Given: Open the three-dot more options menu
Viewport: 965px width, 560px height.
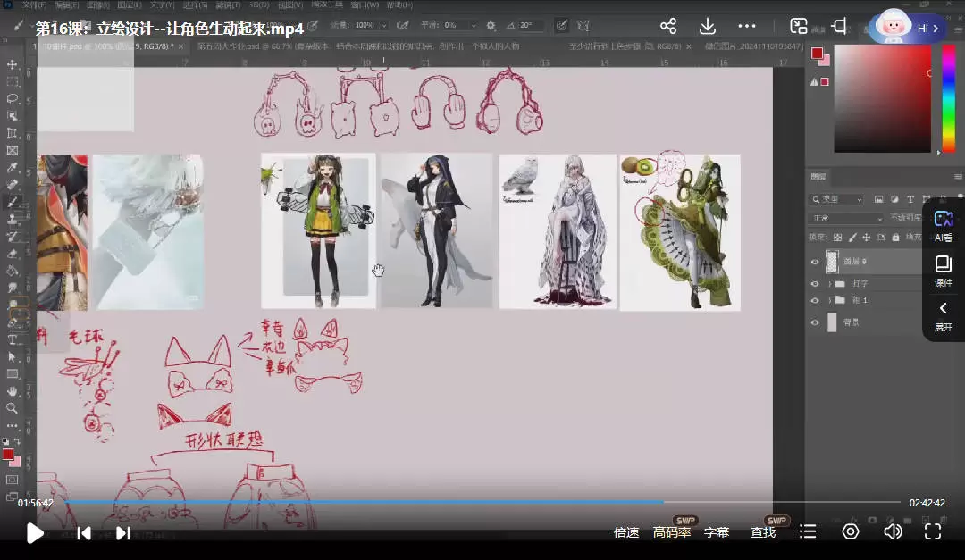Looking at the screenshot, I should (746, 26).
